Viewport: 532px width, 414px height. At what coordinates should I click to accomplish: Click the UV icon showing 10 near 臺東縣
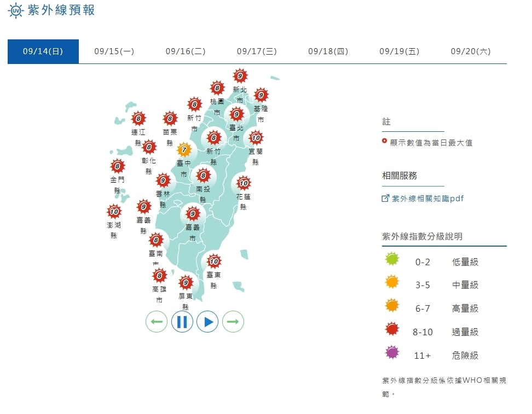tap(213, 261)
